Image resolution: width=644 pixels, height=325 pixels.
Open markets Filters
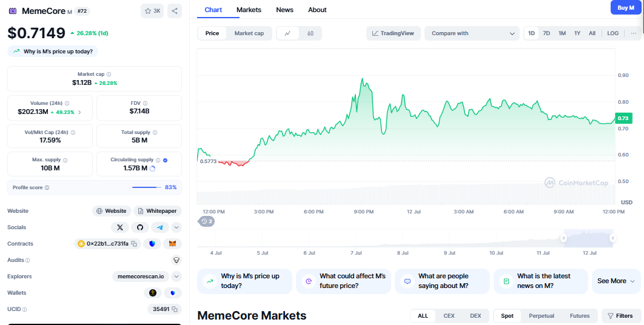620,316
